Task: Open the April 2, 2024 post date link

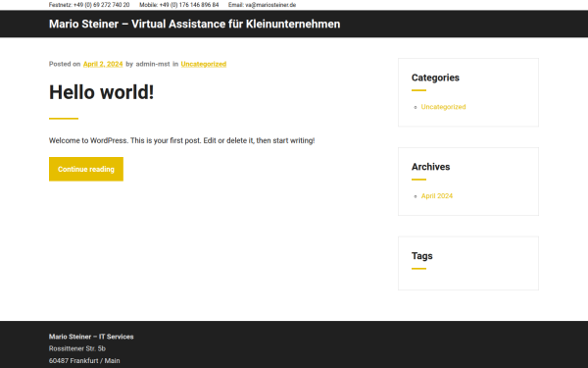Action: pyautogui.click(x=103, y=64)
